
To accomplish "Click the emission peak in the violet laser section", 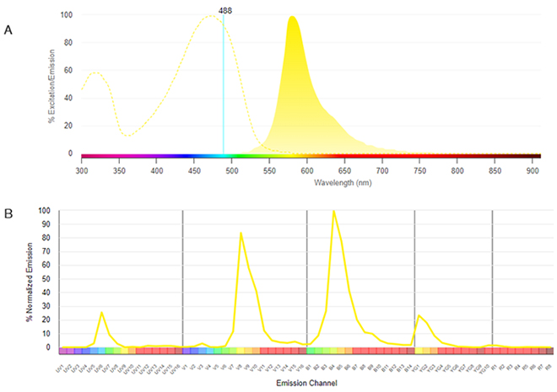I will click(241, 234).
